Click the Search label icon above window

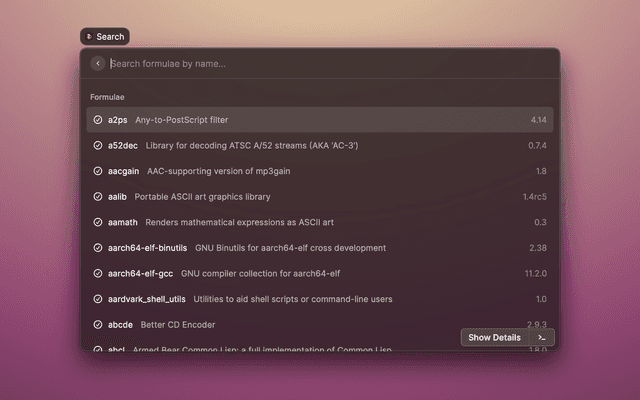pos(89,37)
